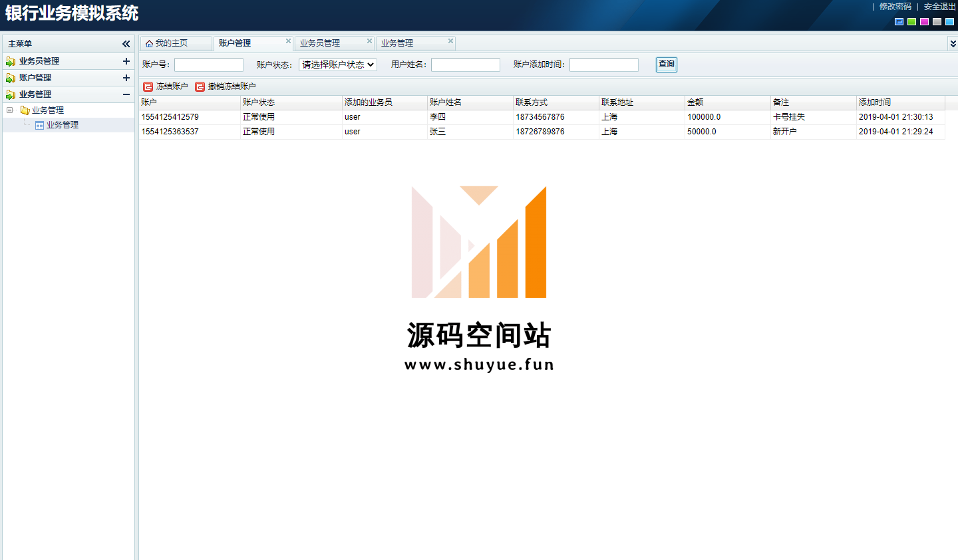Image resolution: width=958 pixels, height=560 pixels.
Task: Click the 账户 column header
Action: point(190,102)
